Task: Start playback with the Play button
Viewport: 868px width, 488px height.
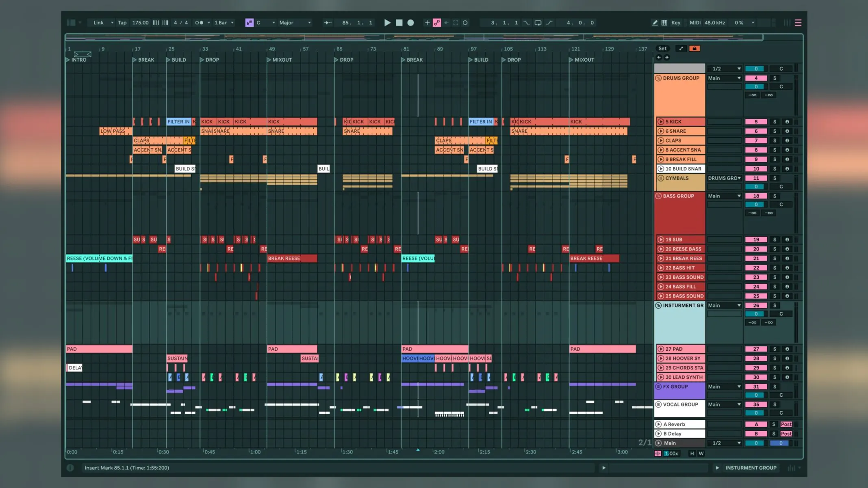Action: tap(387, 23)
